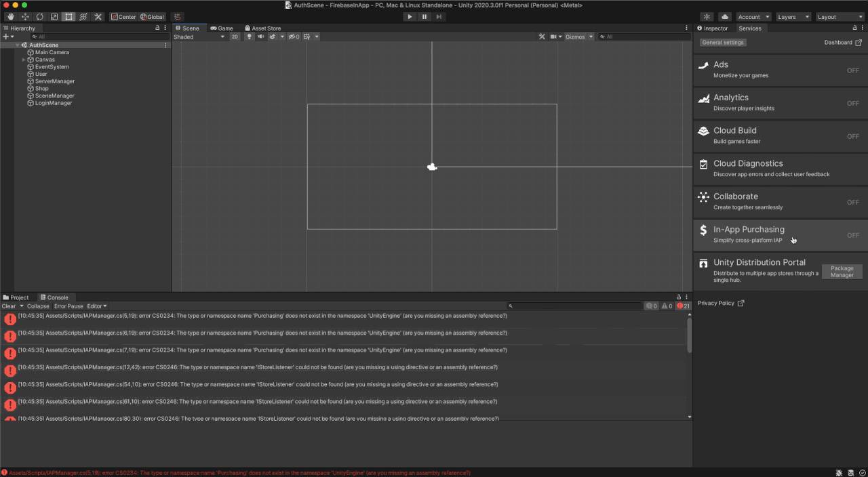Open the Ads service
The width and height of the screenshot is (868, 477).
[x=780, y=70]
